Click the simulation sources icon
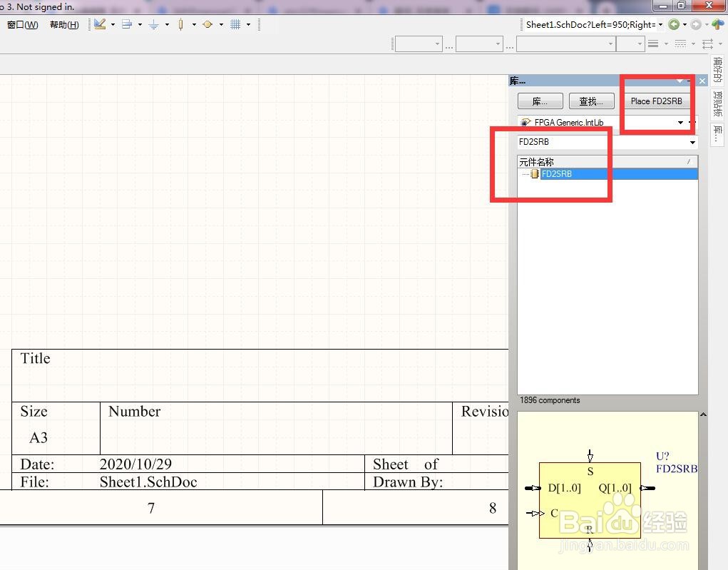Screen dimensions: 728x570 tap(207, 24)
